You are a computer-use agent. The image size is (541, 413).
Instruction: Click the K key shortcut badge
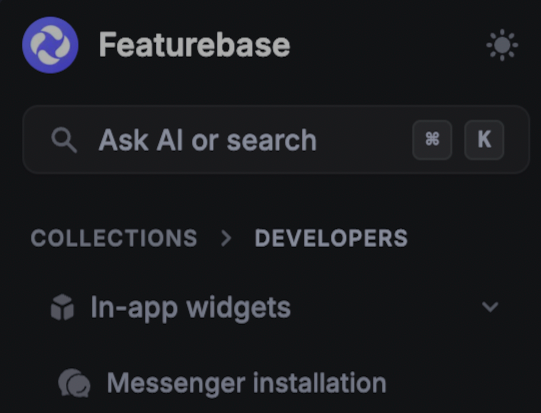click(484, 140)
